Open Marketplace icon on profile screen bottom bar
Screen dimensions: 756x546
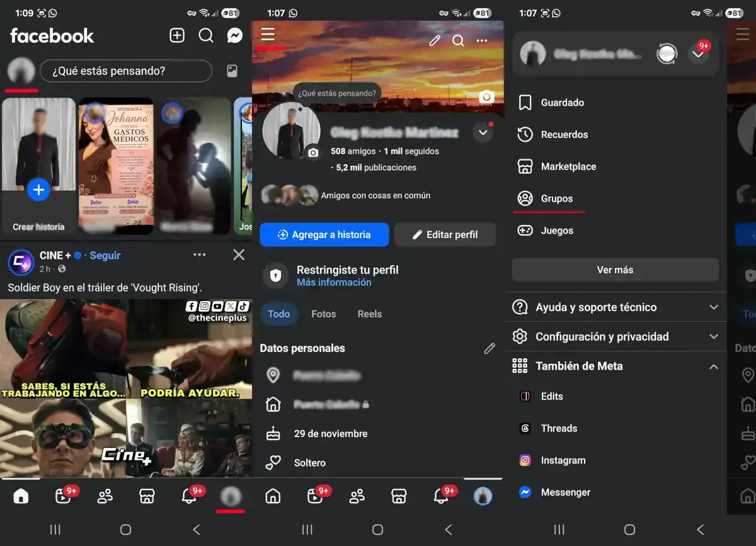point(399,496)
